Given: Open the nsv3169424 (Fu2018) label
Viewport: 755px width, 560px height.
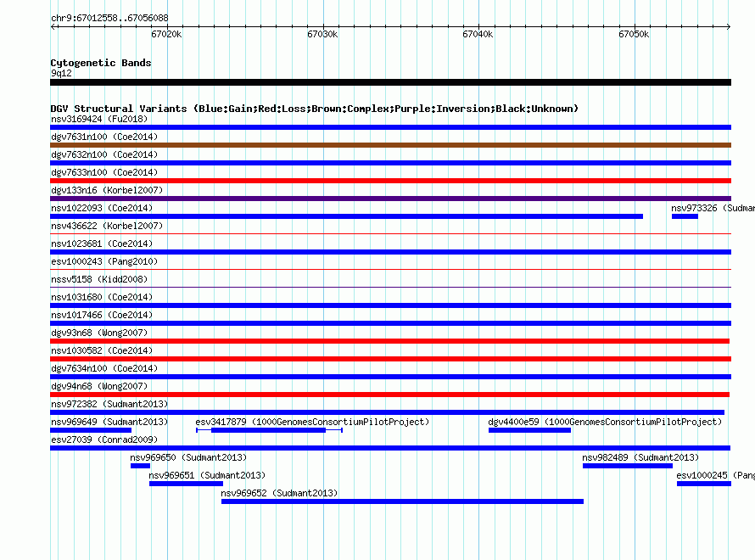Looking at the screenshot, I should coord(99,119).
